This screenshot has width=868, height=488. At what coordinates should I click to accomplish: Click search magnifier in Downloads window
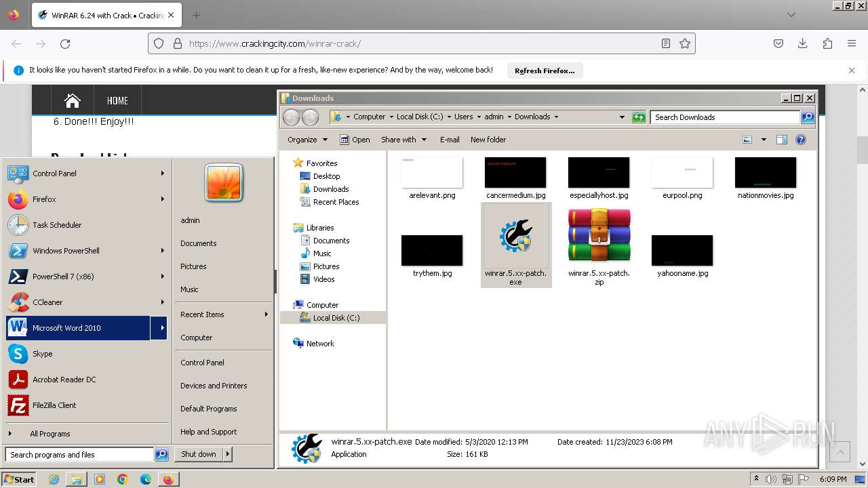click(807, 117)
